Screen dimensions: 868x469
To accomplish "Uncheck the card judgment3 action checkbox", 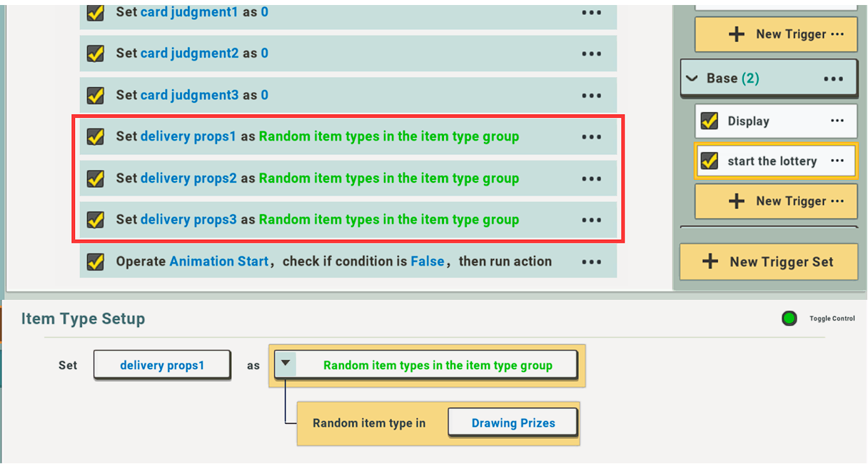I will [95, 95].
